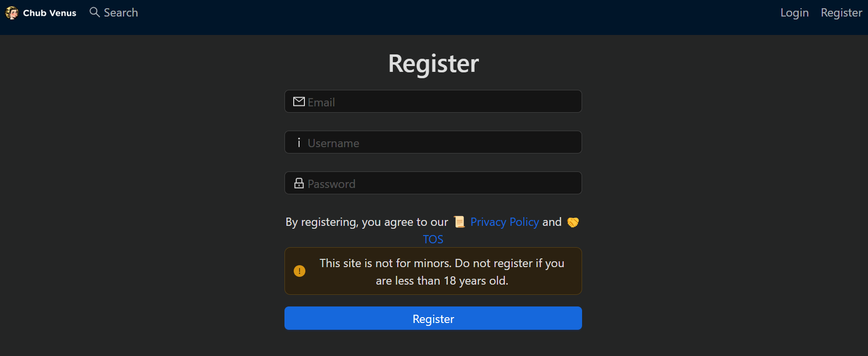The height and width of the screenshot is (356, 868).
Task: Open the TOS link
Action: tap(433, 239)
